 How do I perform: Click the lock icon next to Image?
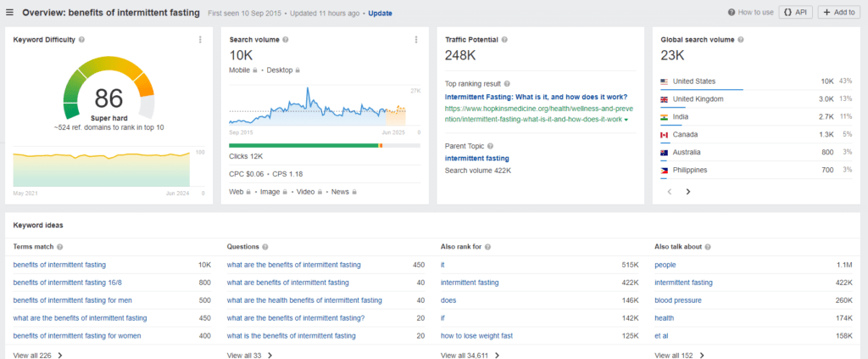pyautogui.click(x=285, y=192)
